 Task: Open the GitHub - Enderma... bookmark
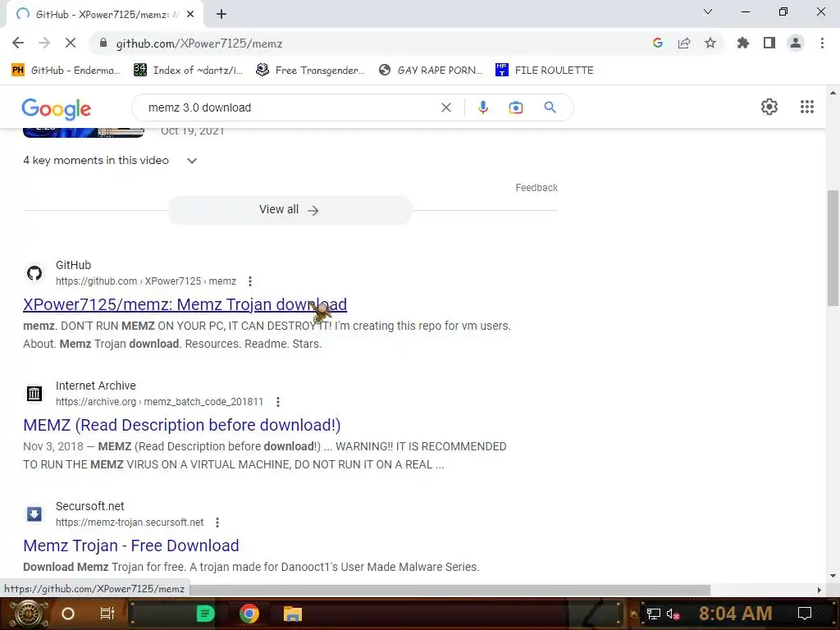coord(66,71)
